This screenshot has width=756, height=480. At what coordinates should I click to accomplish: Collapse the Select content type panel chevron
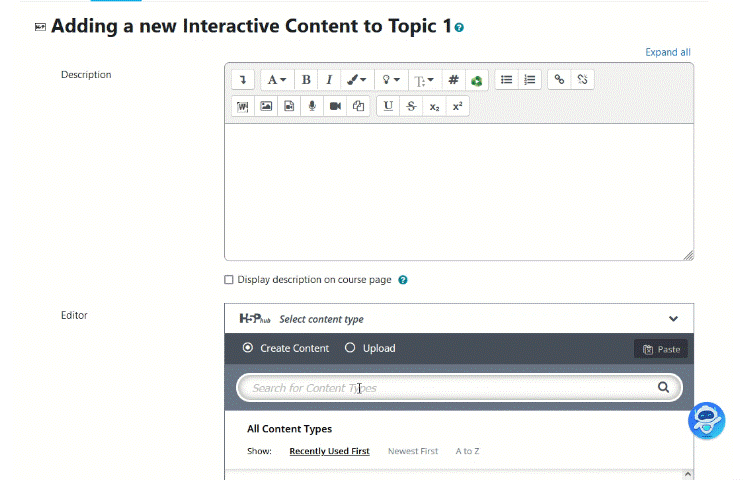673,319
